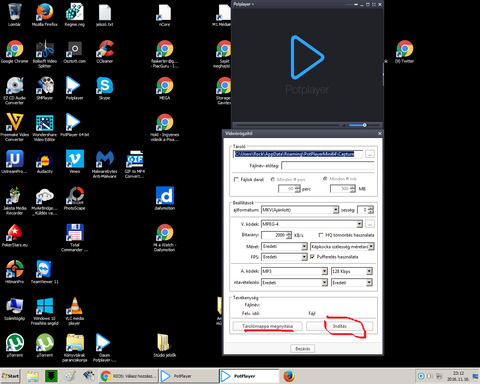This screenshot has width=480, height=384.
Task: Choose the Minden # perc radio option
Action: [273, 179]
